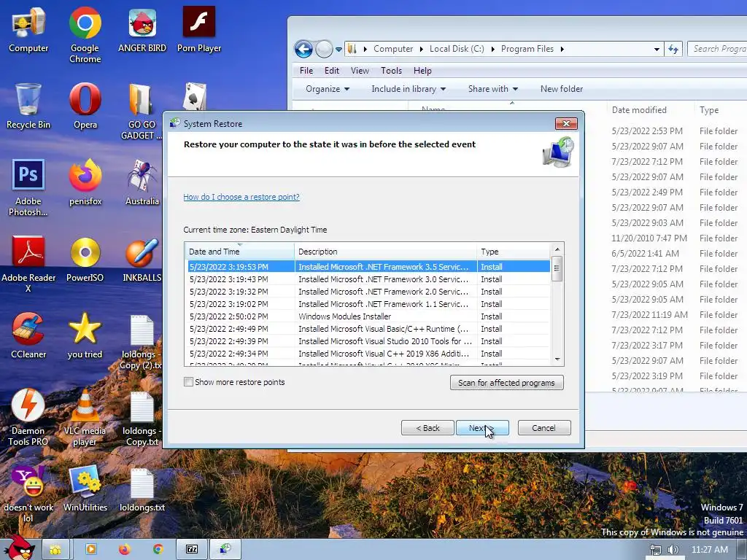The width and height of the screenshot is (747, 560).
Task: Select the PowerISO disc icon
Action: tap(85, 259)
